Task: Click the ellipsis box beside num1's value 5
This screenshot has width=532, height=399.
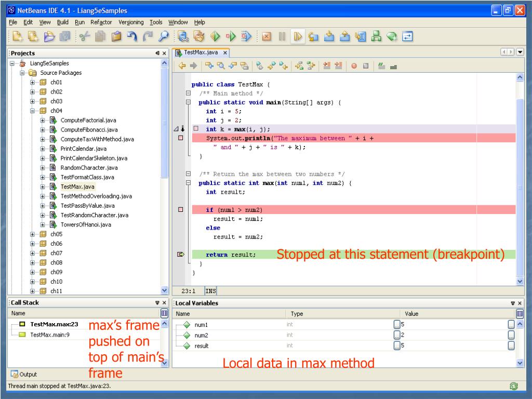Action: click(x=397, y=324)
